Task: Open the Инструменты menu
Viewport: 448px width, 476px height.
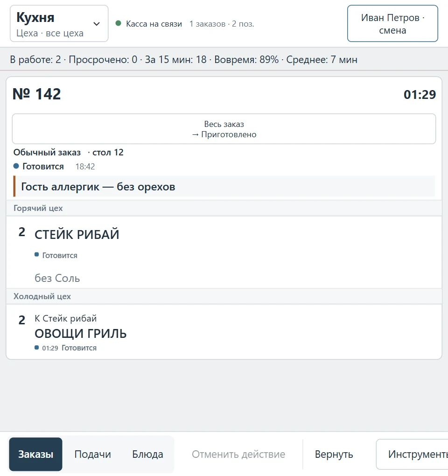Action: [412, 454]
